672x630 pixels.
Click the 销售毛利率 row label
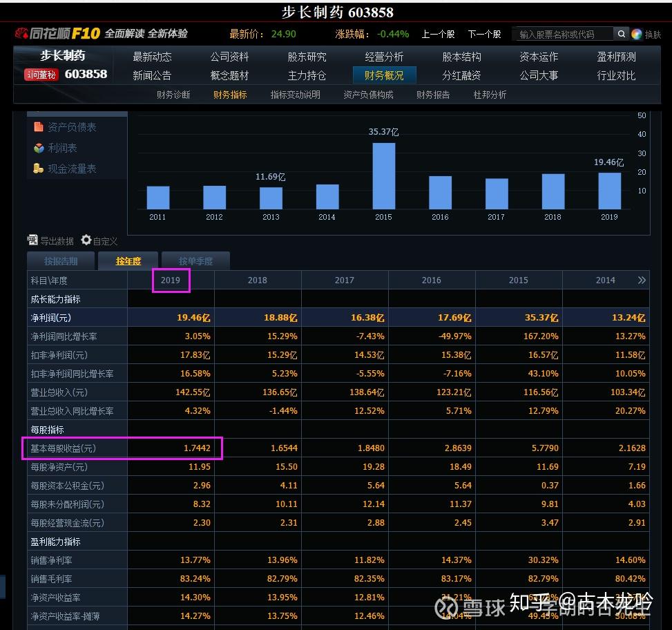[x=51, y=579]
